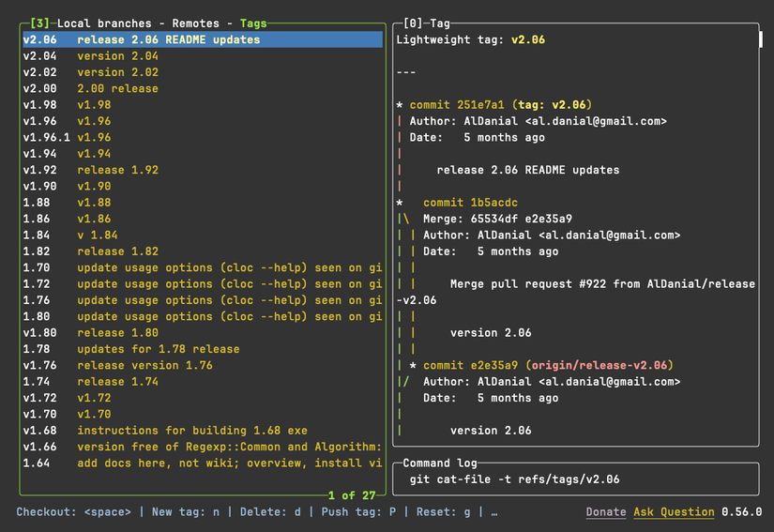
Task: Click the Donate link
Action: coord(606,512)
